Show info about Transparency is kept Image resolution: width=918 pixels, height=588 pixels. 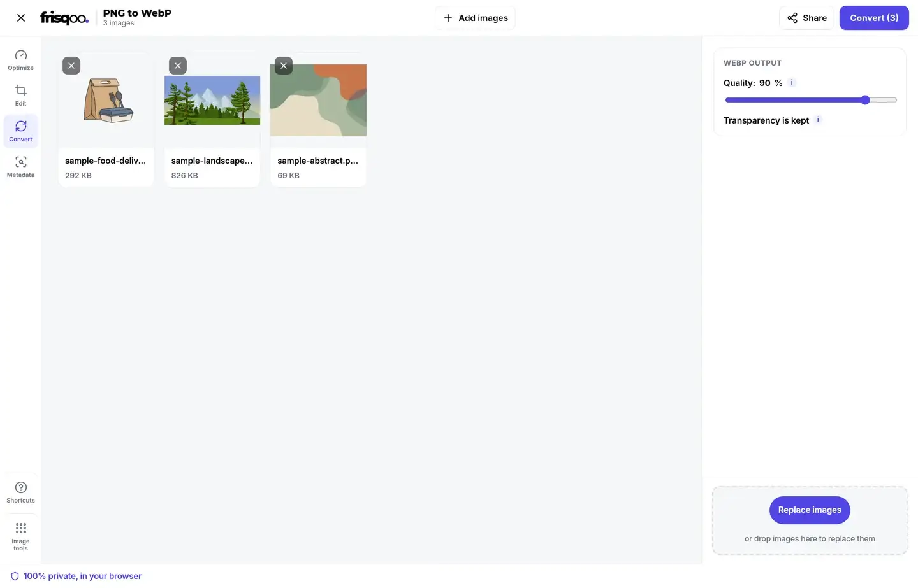click(x=818, y=119)
